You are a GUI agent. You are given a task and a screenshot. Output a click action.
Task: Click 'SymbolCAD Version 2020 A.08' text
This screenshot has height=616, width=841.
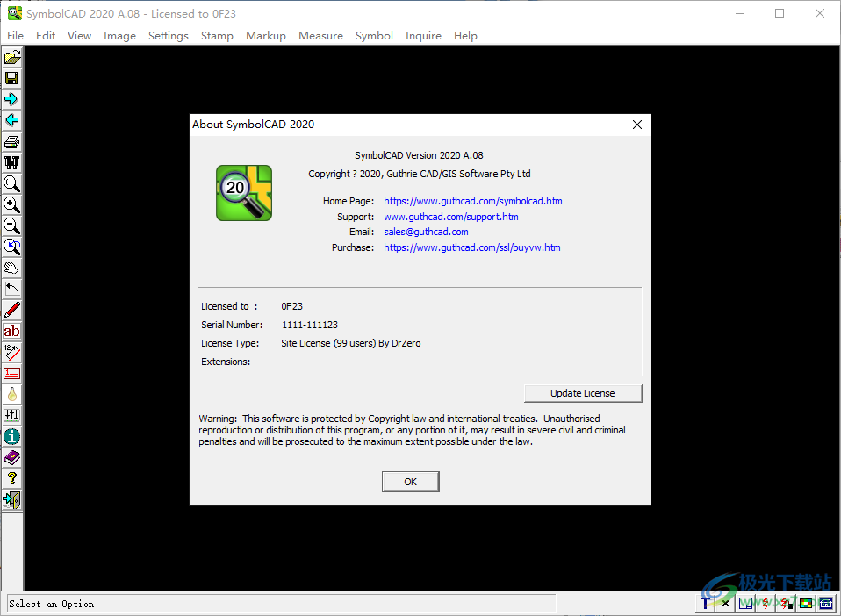(419, 155)
